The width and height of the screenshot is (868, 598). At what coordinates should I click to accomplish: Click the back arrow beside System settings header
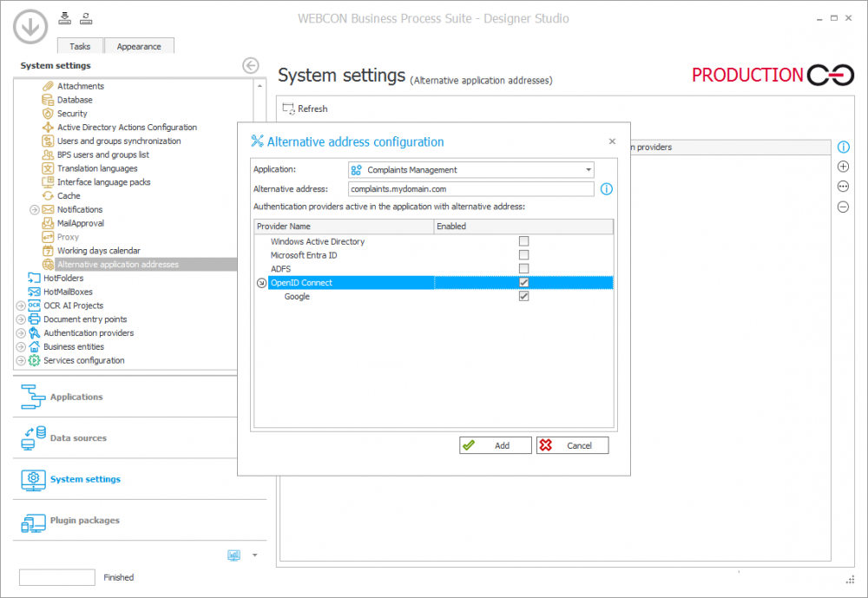coord(251,65)
